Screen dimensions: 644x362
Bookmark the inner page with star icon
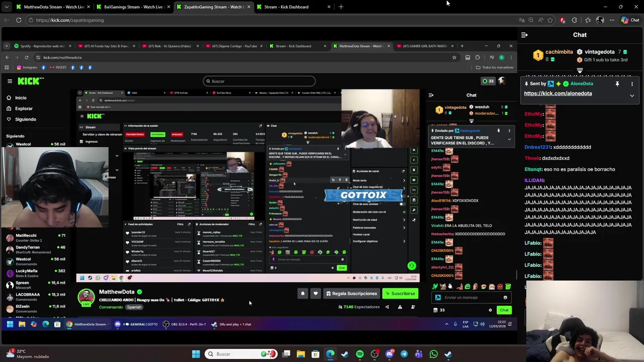(454, 57)
